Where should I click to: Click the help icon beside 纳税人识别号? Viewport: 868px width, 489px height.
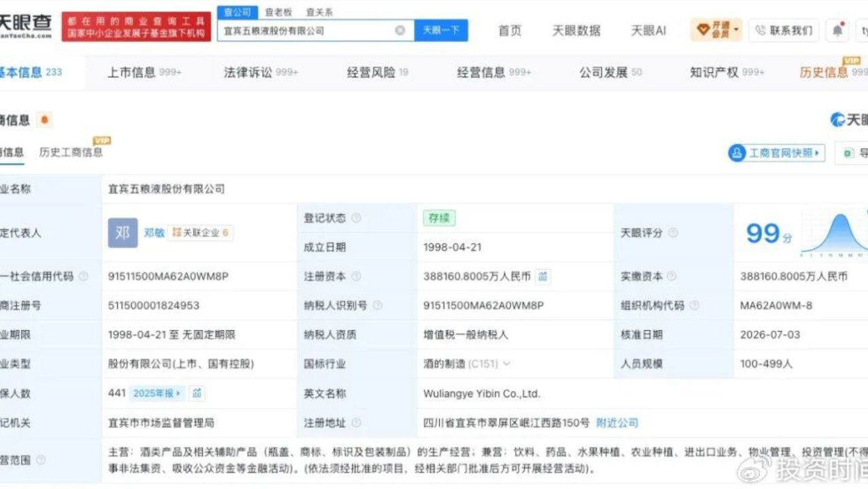pyautogui.click(x=377, y=306)
